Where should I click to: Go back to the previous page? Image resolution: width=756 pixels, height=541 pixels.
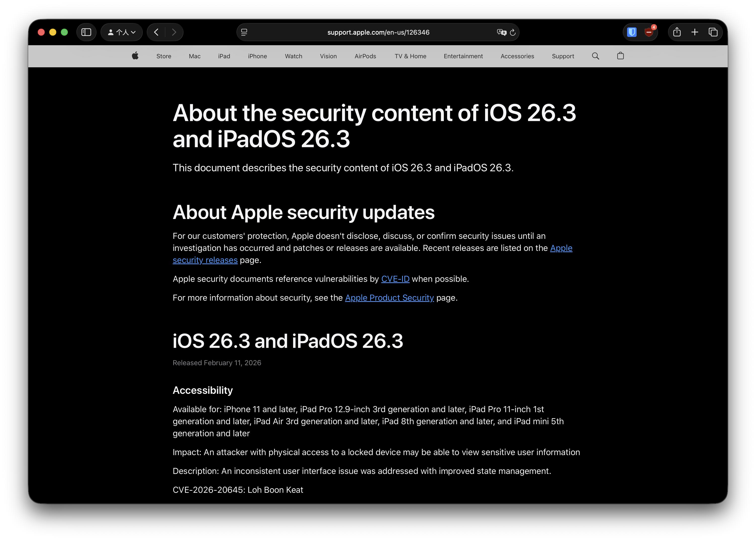[x=156, y=32]
